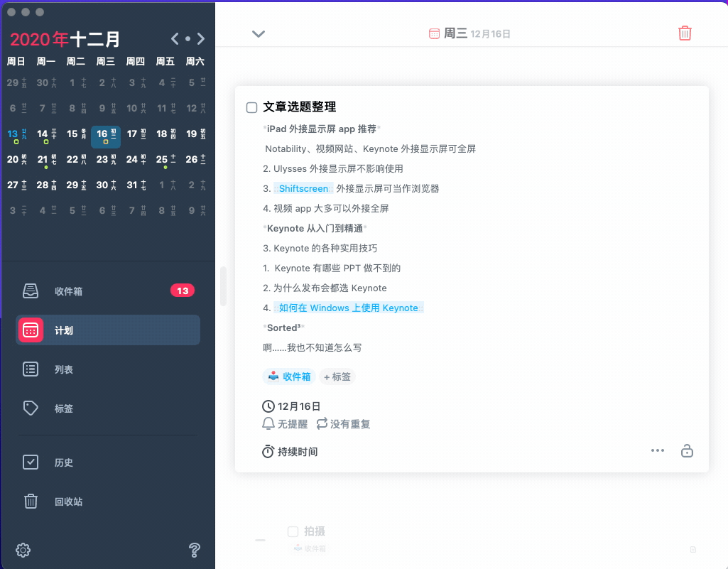Click the 拍摄 task title
Screen dimensions: 728x569
pyautogui.click(x=315, y=531)
